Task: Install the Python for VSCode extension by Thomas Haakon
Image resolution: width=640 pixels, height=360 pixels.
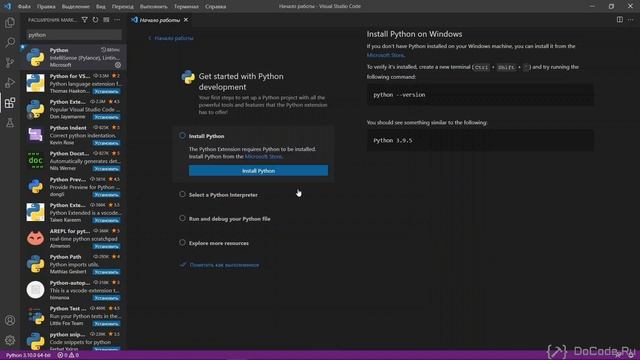Action: coord(106,91)
